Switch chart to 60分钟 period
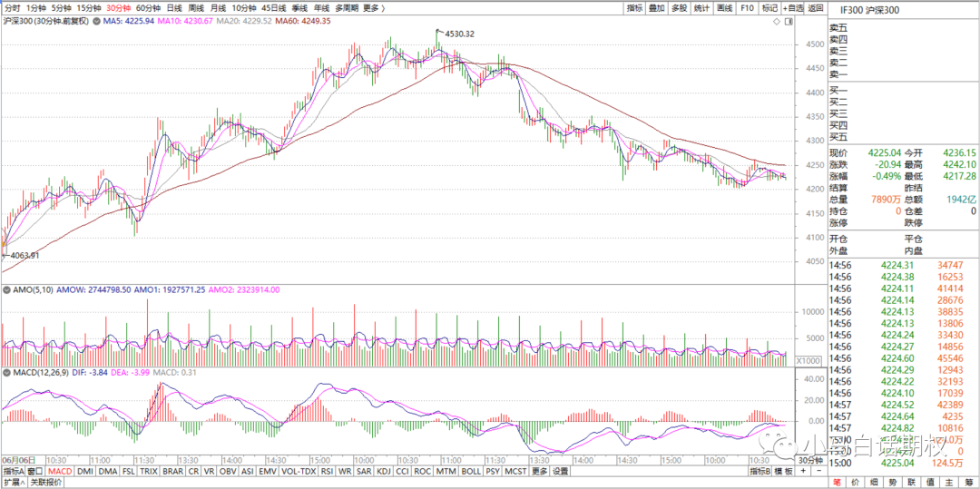The height and width of the screenshot is (489, 980). tap(147, 7)
